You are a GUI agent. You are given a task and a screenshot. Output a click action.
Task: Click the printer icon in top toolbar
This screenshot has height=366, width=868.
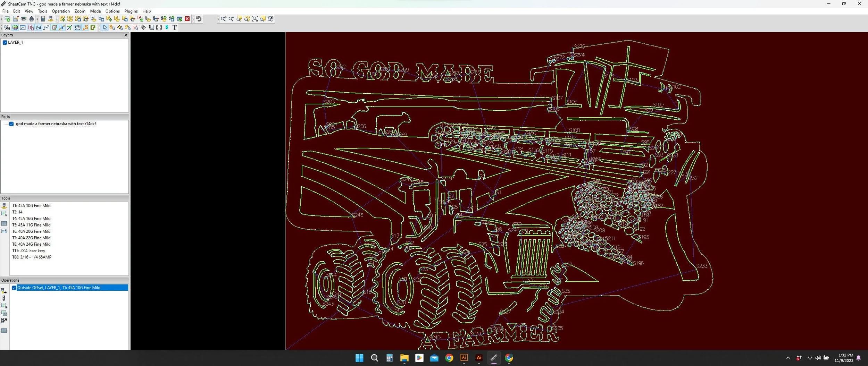click(x=24, y=19)
